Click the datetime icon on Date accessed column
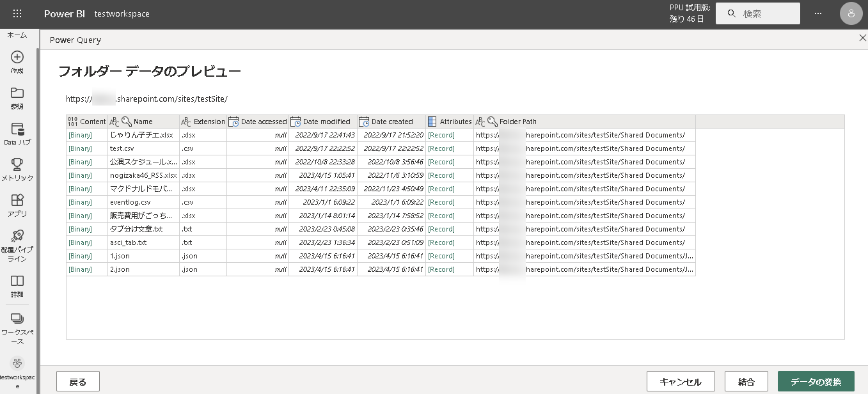This screenshot has height=394, width=868. click(x=233, y=122)
